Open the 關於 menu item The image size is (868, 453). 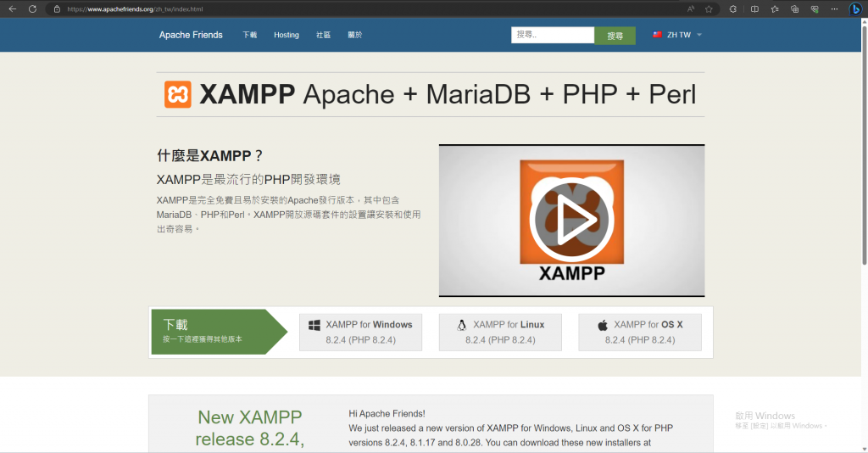click(x=355, y=35)
